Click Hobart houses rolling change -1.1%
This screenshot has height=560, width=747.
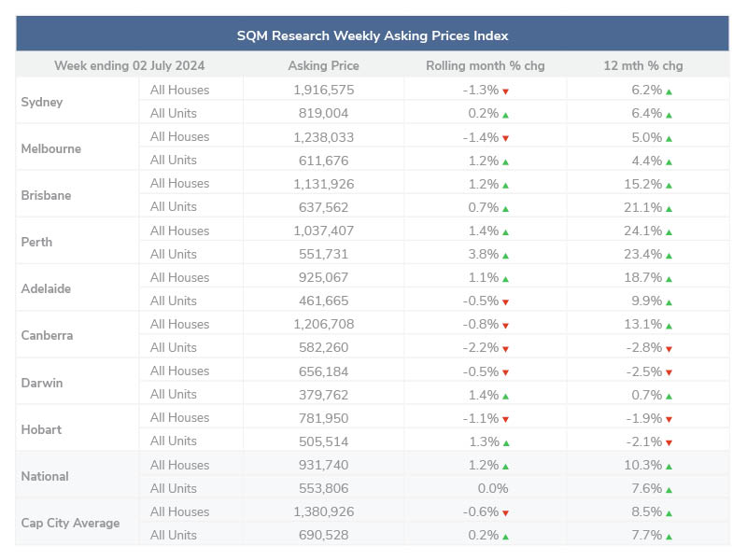tap(481, 418)
